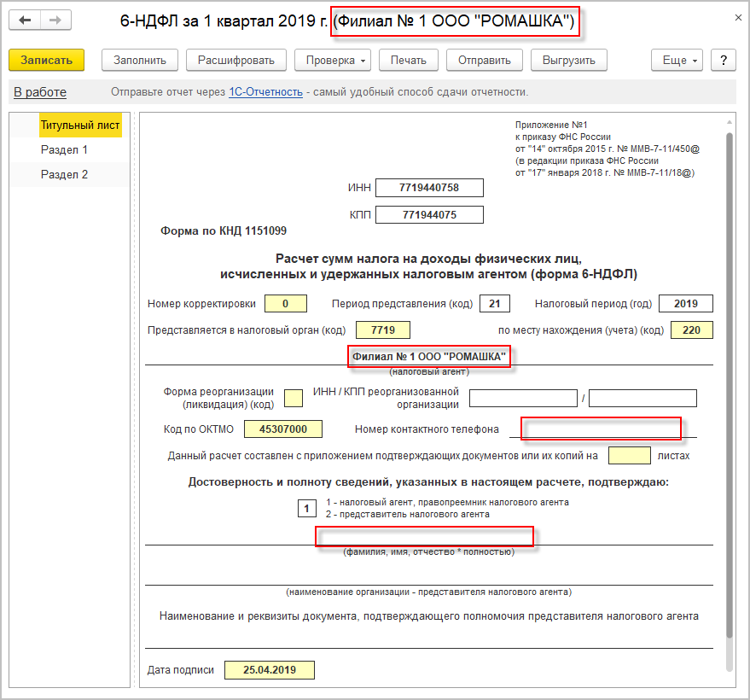
Task: Click the contact phone number field
Action: click(602, 429)
